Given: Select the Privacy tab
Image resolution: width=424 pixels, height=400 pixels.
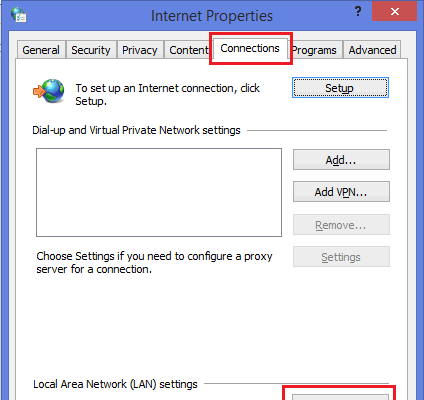Looking at the screenshot, I should point(140,50).
